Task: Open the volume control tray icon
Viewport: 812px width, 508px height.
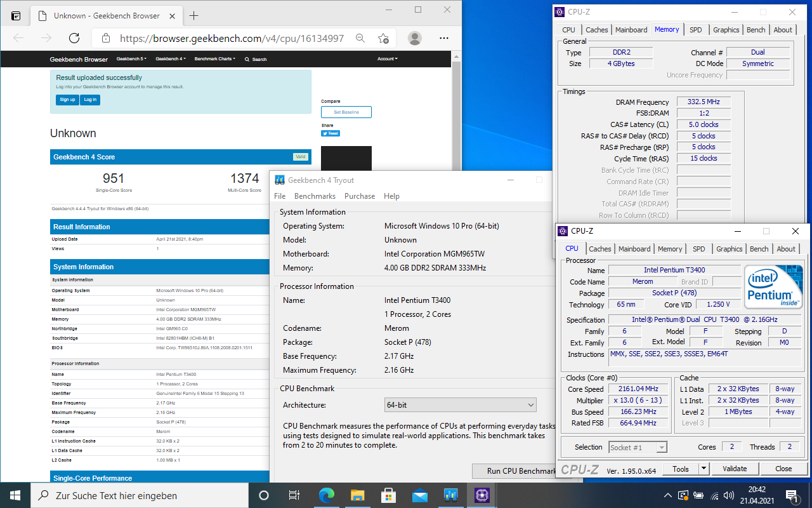Action: pyautogui.click(x=730, y=495)
